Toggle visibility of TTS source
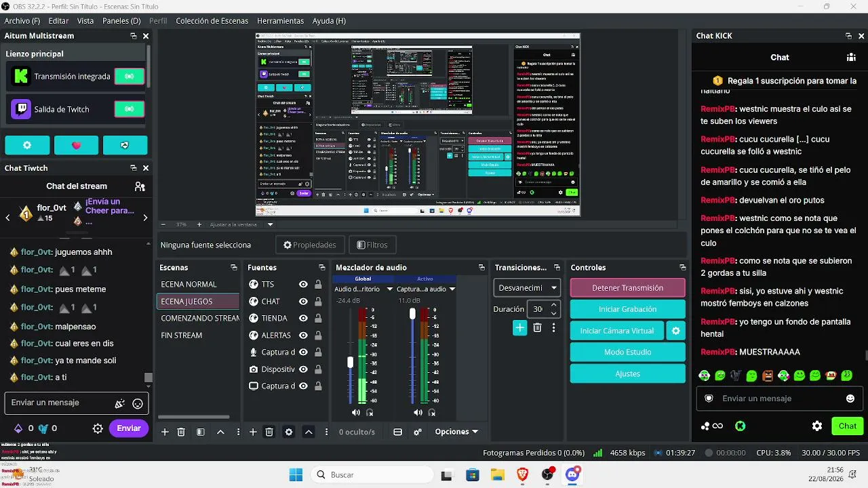The height and width of the screenshot is (488, 868). (303, 285)
